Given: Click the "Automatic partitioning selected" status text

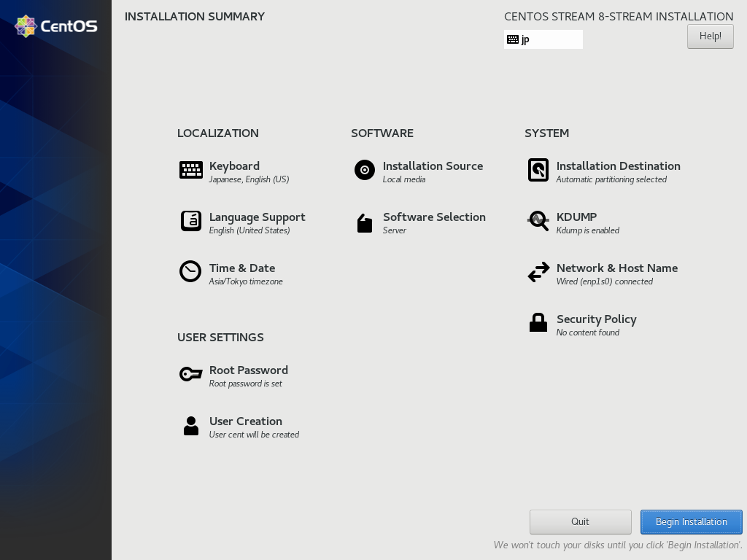Looking at the screenshot, I should (x=612, y=179).
